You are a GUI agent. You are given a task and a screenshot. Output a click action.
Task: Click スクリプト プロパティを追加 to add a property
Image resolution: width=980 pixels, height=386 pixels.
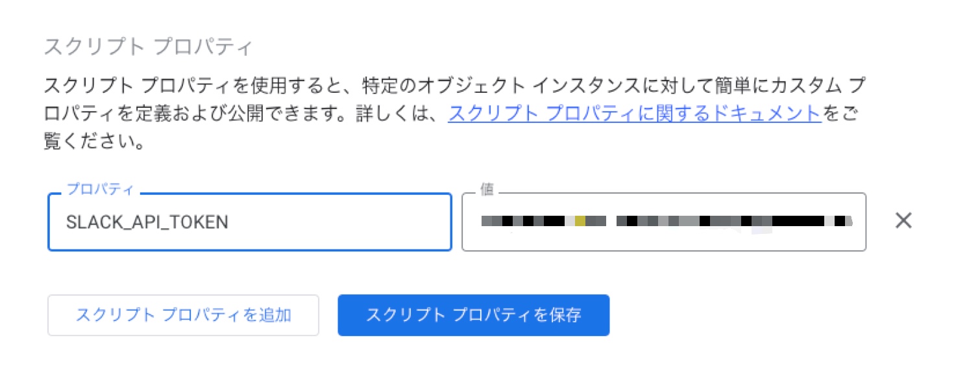click(183, 315)
